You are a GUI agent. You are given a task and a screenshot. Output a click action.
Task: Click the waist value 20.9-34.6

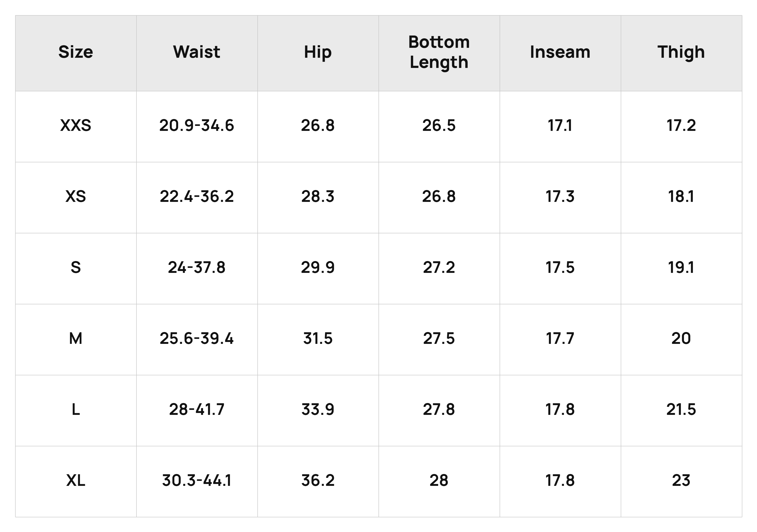pos(197,126)
